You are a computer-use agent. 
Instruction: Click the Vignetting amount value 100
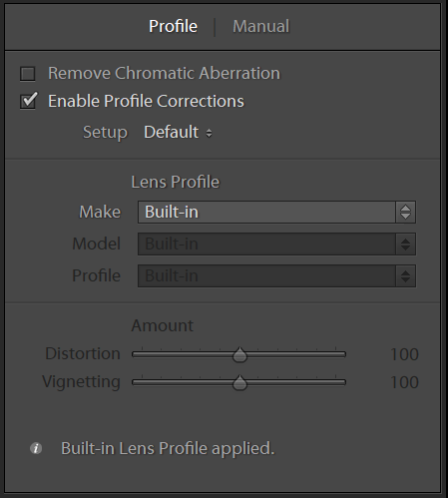pyautogui.click(x=404, y=382)
